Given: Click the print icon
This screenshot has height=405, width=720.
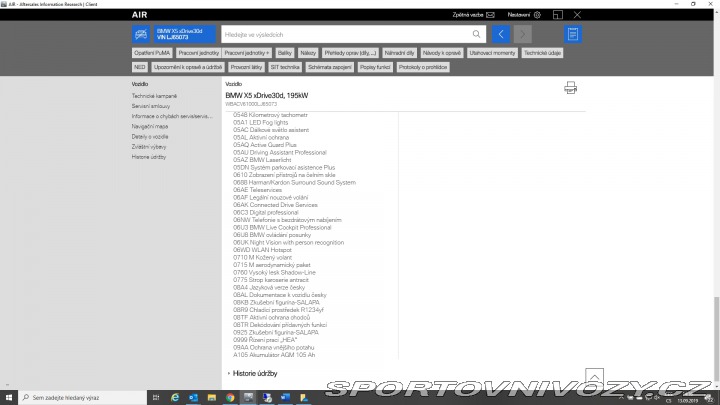Looking at the screenshot, I should (570, 88).
